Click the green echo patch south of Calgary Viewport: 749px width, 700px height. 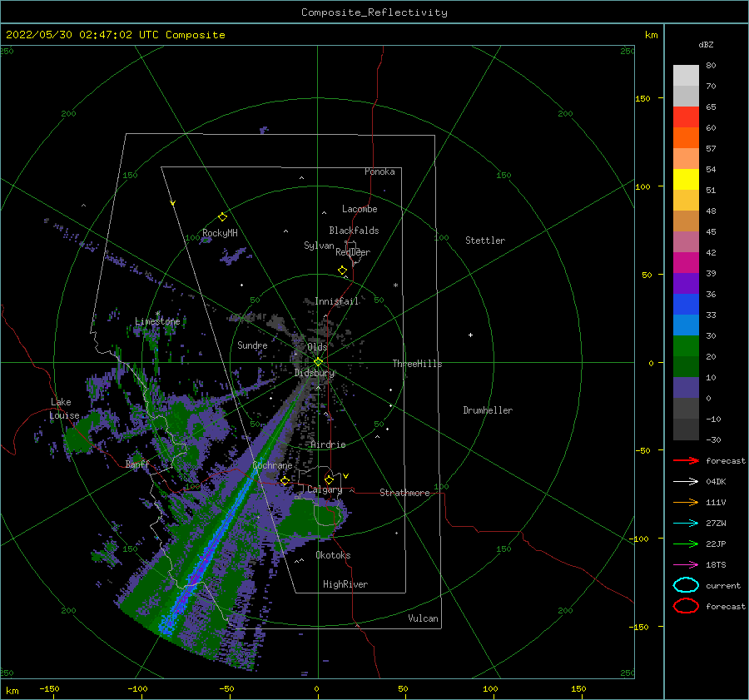coord(310,519)
